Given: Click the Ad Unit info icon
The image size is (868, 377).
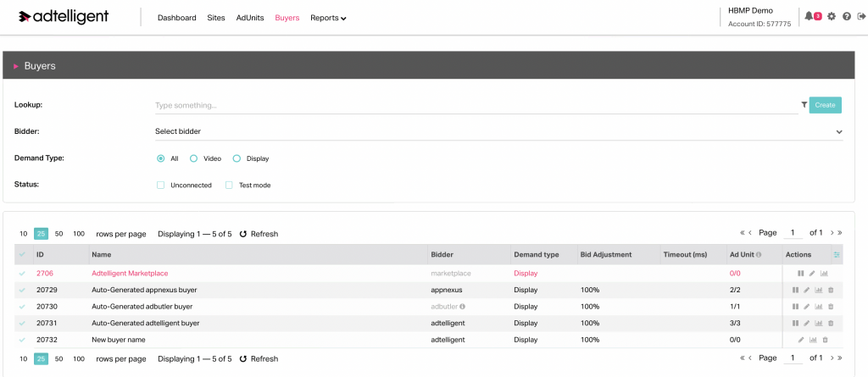Looking at the screenshot, I should (759, 255).
